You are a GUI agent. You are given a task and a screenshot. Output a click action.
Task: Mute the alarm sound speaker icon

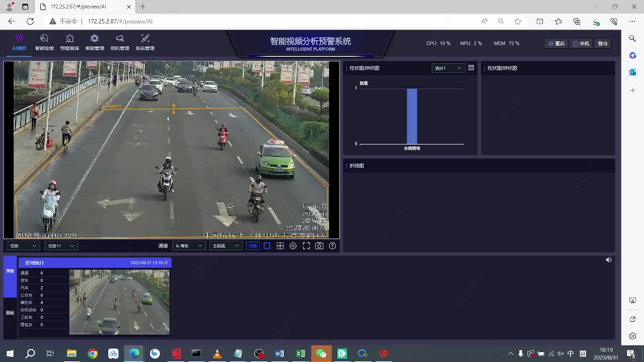(x=608, y=260)
